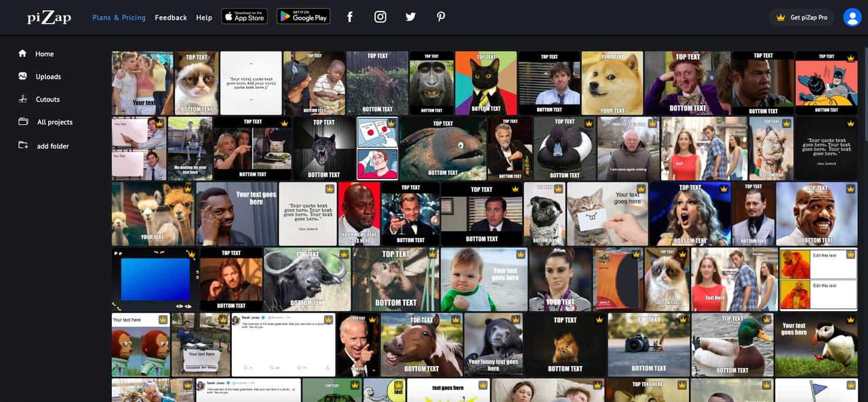868x402 pixels.
Task: Select the Grumpy Cat meme template, top row
Action: (x=197, y=83)
